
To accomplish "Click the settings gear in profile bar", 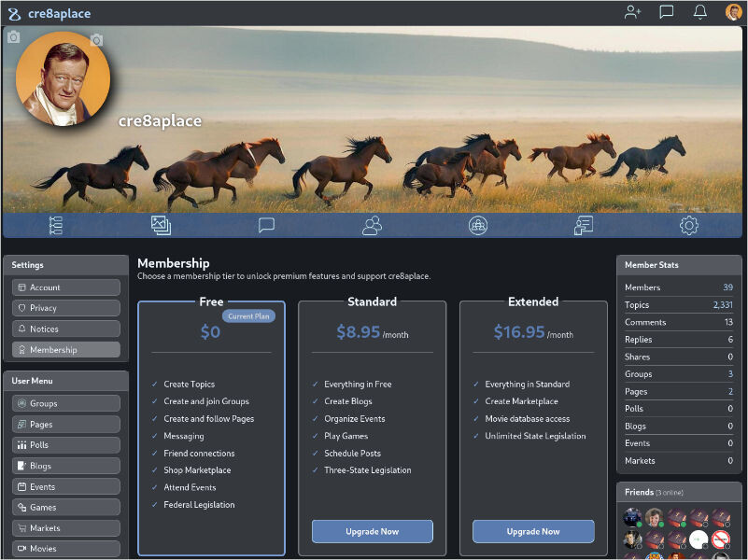I will (x=689, y=225).
